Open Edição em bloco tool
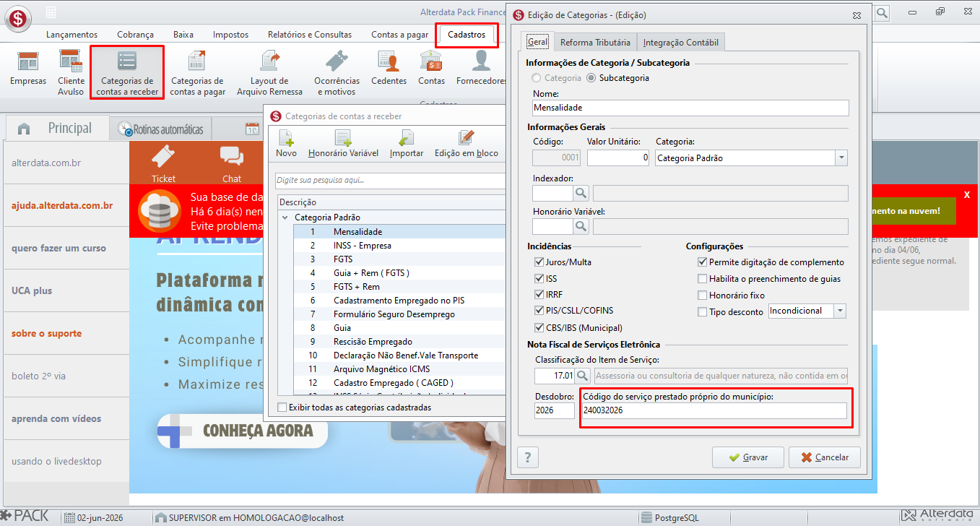 tap(466, 144)
